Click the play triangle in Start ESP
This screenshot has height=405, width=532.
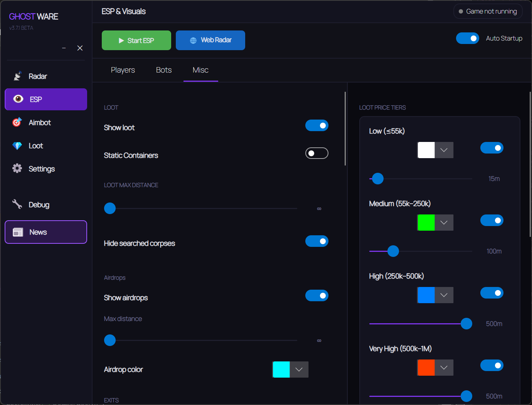(x=121, y=40)
